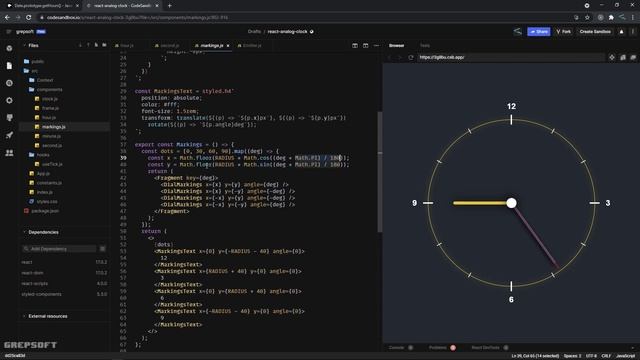Open the Console panel tab
Viewport: 640px width, 360px height.
click(x=396, y=348)
